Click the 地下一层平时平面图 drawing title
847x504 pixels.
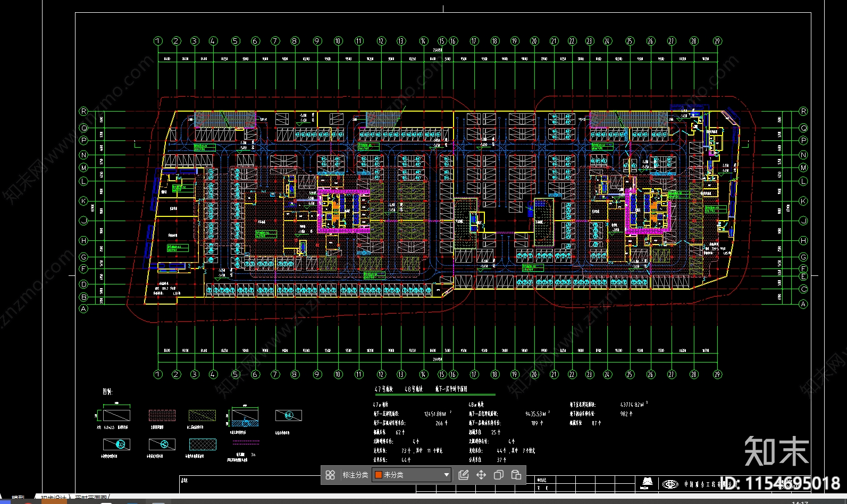tap(451, 389)
